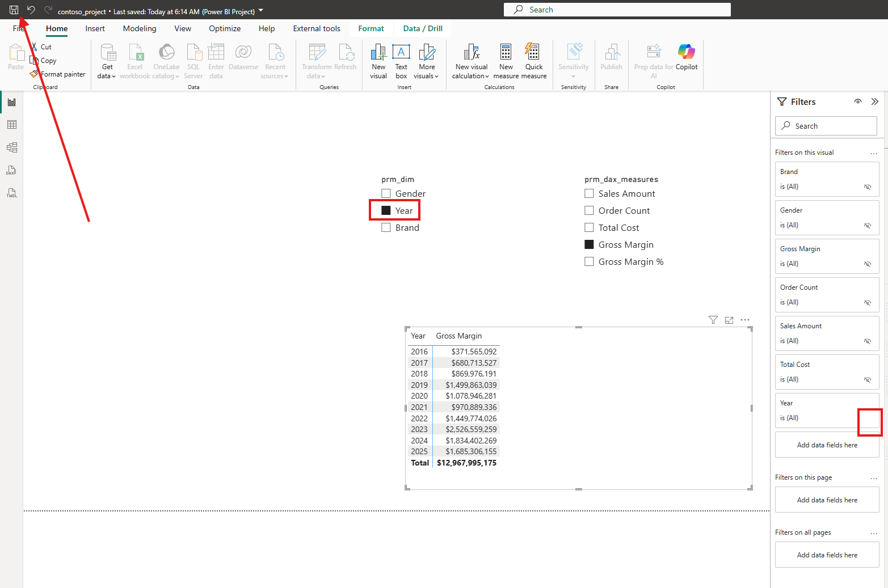Insert a New visual from the ribbon
The image size is (888, 588).
(378, 61)
